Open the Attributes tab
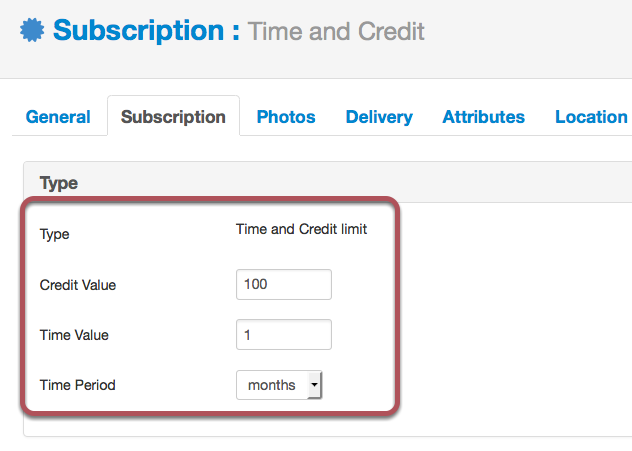The image size is (632, 451). 484,117
